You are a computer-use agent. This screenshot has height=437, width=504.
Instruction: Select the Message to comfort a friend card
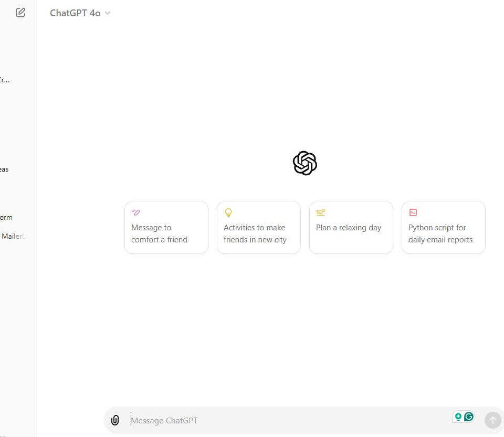(166, 227)
